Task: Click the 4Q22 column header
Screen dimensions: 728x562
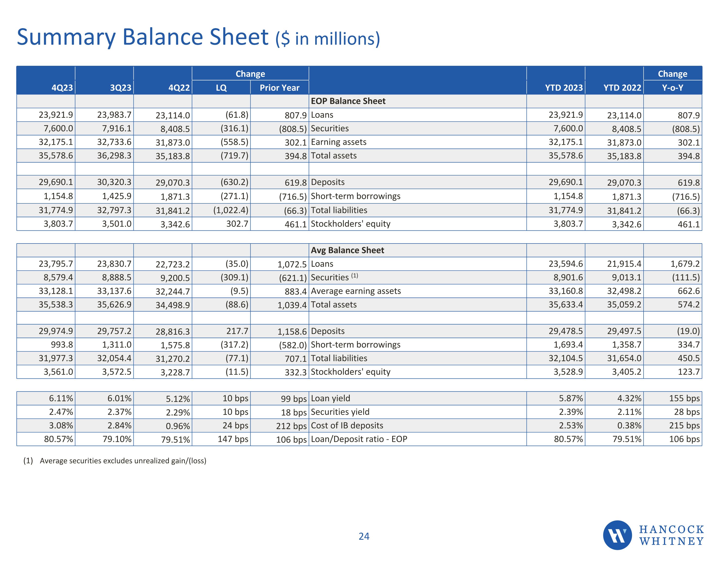Action: [179, 88]
